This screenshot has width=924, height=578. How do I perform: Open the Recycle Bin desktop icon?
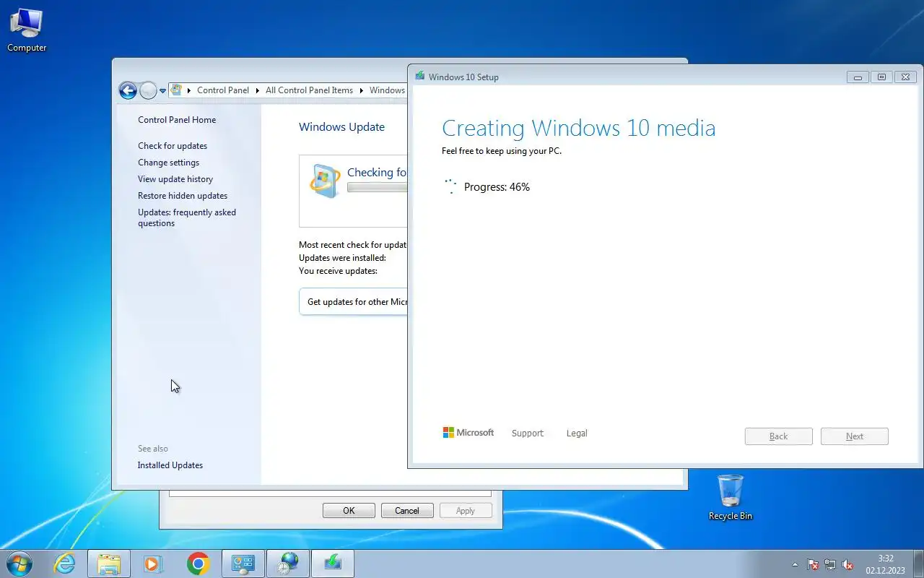(x=731, y=497)
